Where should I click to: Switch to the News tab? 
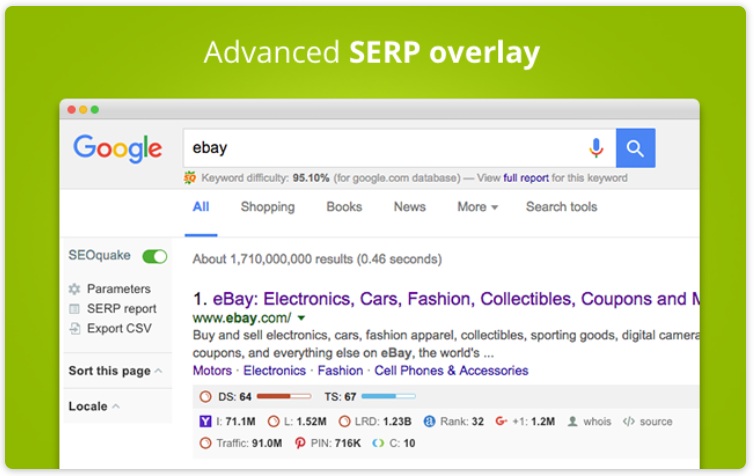pos(409,207)
